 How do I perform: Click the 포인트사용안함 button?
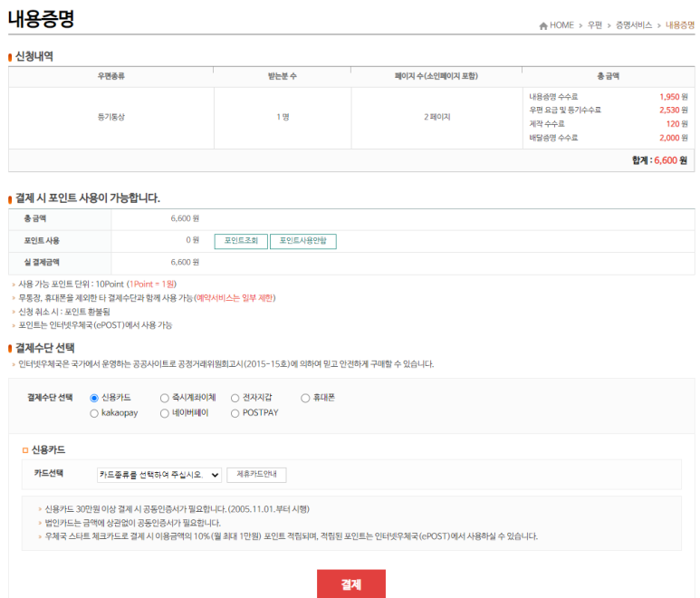click(x=303, y=241)
